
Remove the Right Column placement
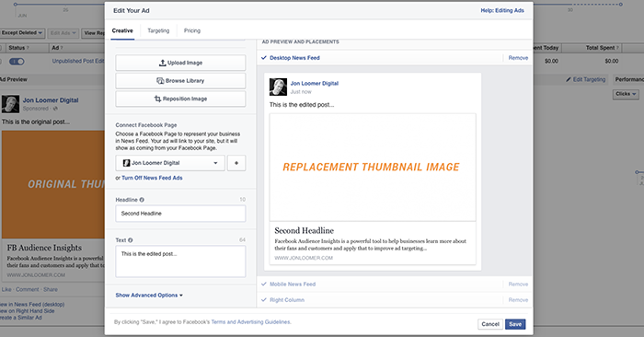(518, 300)
